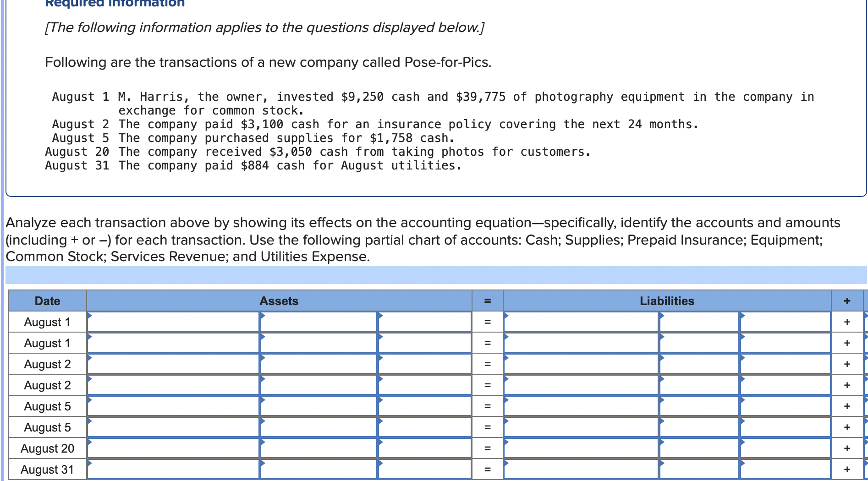The height and width of the screenshot is (481, 868).
Task: Click the August 31 date label in table
Action: click(48, 470)
